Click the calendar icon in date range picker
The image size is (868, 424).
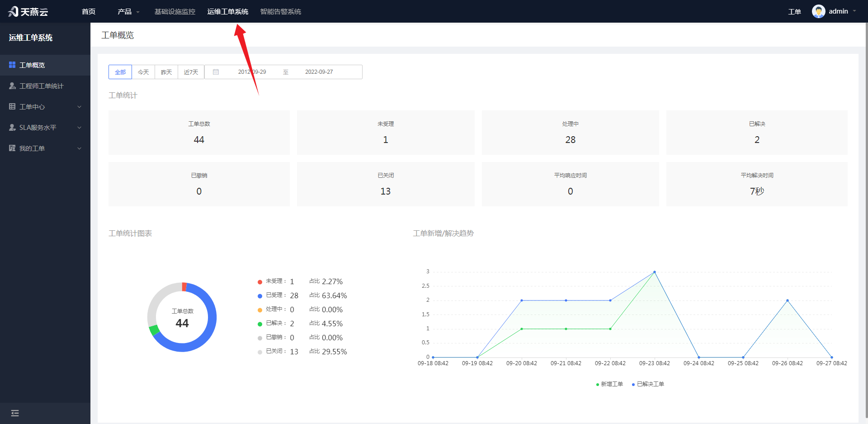(x=216, y=72)
